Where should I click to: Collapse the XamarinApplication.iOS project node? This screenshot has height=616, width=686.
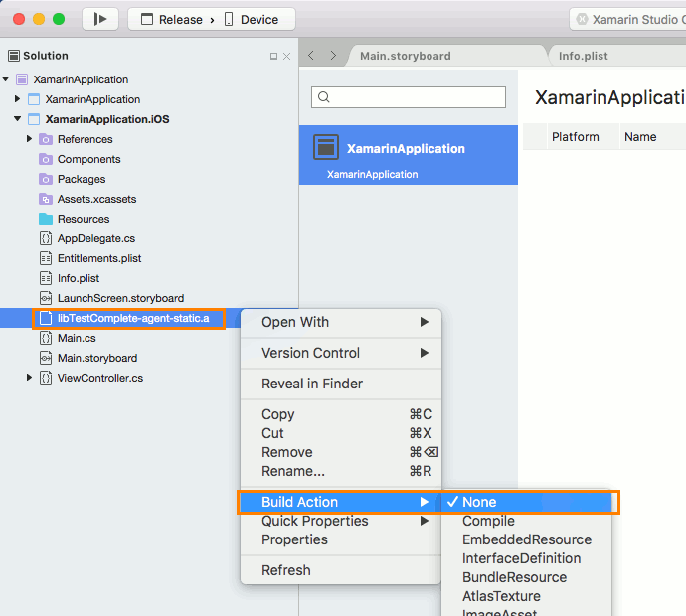[18, 119]
